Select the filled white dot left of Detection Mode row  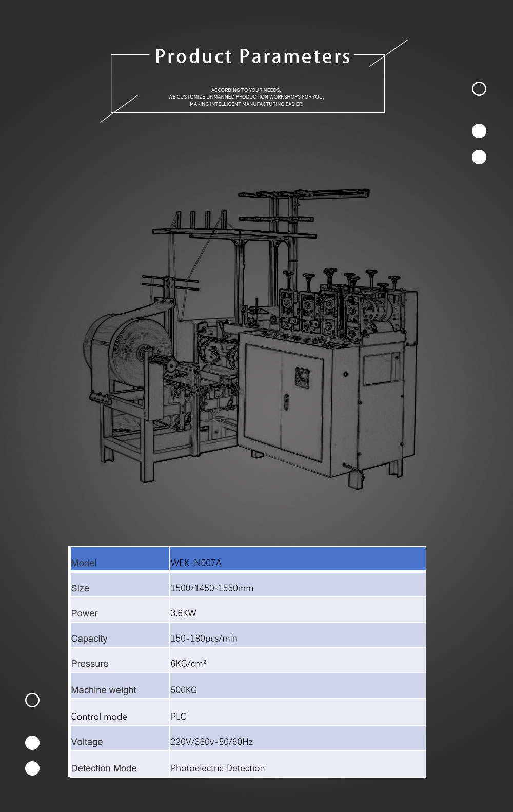(32, 768)
